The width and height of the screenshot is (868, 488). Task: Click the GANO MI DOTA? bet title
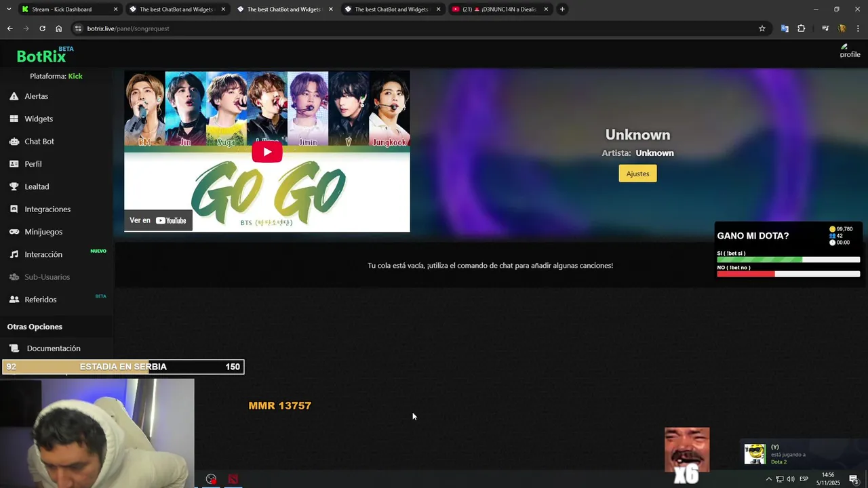(753, 236)
